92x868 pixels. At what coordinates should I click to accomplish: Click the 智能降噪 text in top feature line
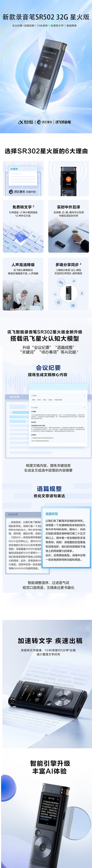point(72,26)
